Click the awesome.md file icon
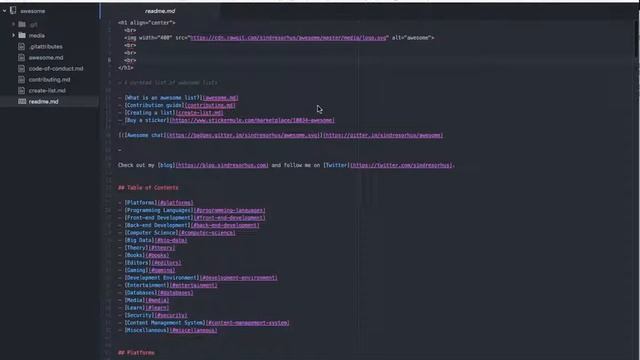640x360 pixels. (x=22, y=58)
